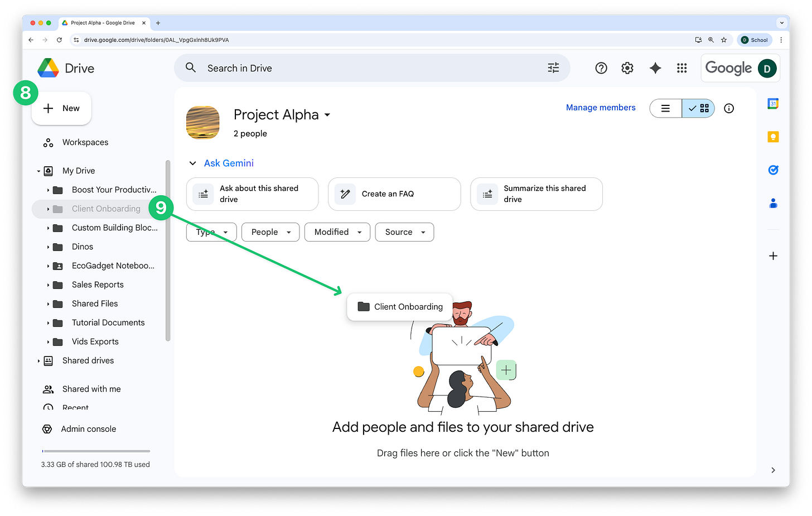Open the account avatar D

(x=767, y=69)
